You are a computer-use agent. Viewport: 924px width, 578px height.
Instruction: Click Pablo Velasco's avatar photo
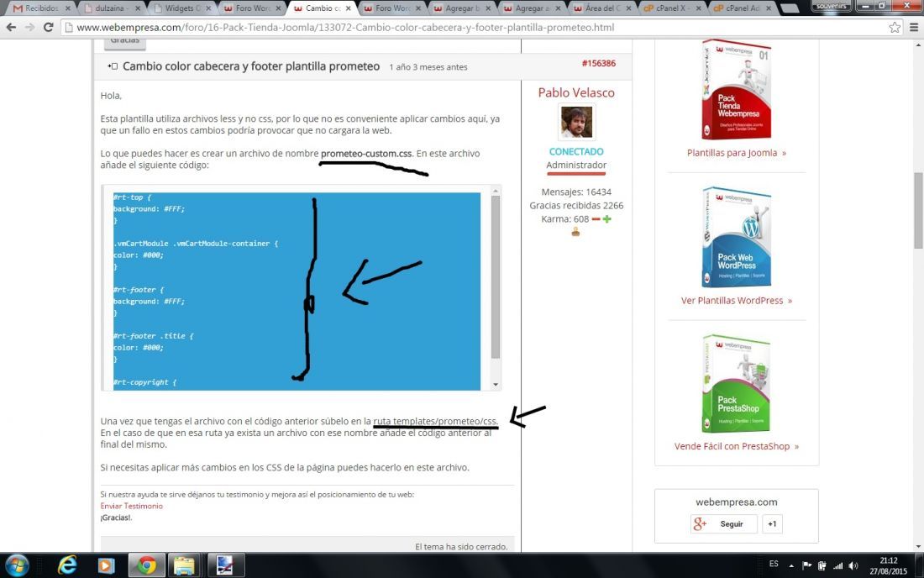[x=576, y=122]
